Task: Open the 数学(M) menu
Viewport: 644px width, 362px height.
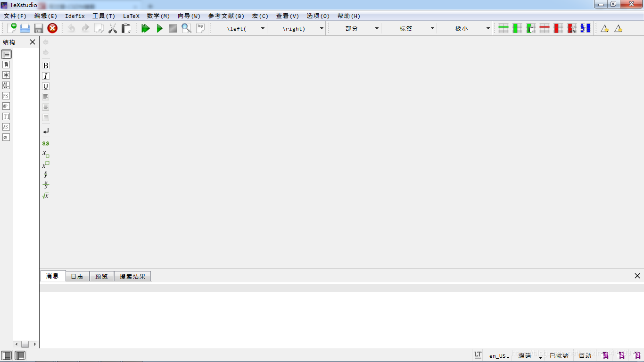Action: (158, 16)
